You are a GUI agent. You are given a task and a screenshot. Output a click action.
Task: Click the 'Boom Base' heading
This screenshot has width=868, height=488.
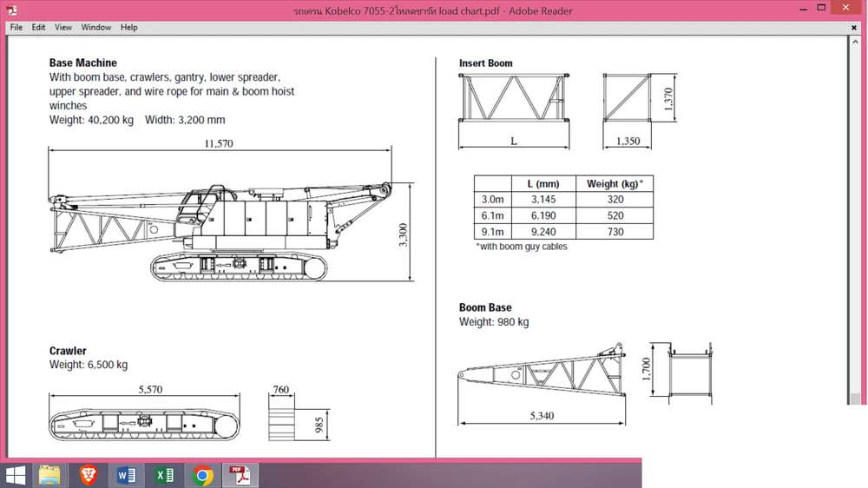click(x=485, y=307)
